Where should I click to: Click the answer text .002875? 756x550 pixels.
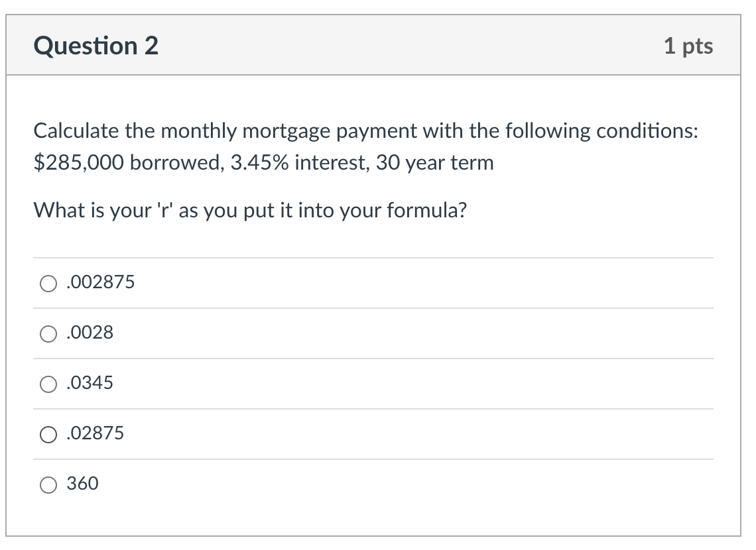(x=101, y=282)
